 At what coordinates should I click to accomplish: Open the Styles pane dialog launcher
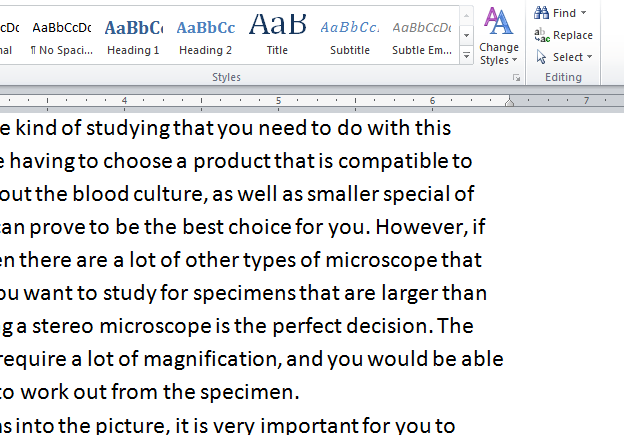[517, 78]
